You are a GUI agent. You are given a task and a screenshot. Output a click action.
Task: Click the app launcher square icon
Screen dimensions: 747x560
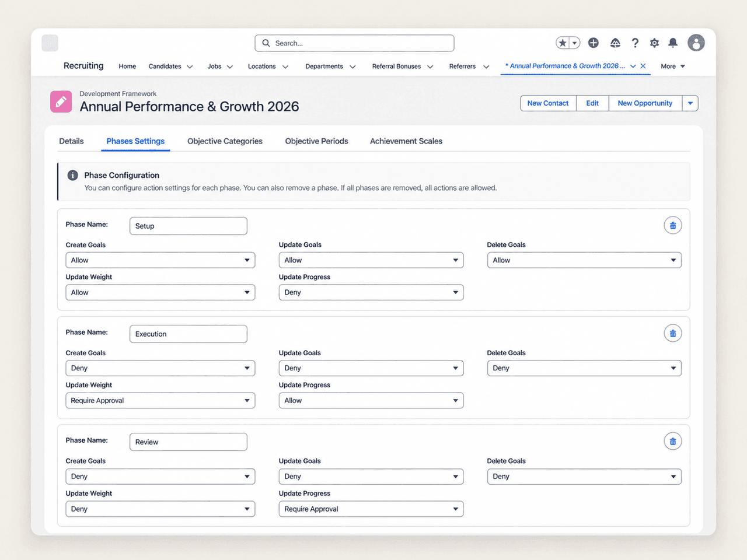coord(50,43)
